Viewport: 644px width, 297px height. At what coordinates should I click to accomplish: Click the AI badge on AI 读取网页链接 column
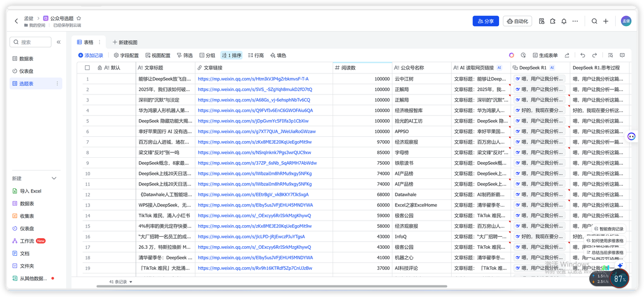(x=500, y=67)
